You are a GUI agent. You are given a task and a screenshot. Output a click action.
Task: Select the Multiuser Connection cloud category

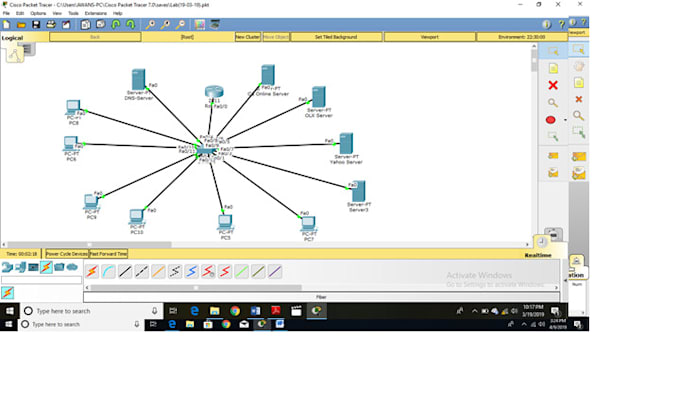click(x=72, y=267)
